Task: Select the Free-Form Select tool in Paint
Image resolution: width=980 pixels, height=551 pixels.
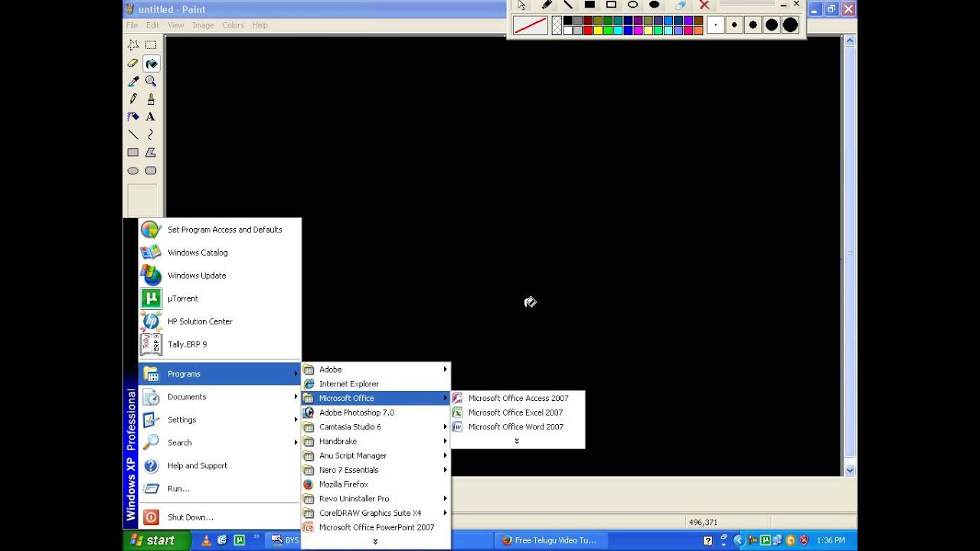Action: (133, 45)
